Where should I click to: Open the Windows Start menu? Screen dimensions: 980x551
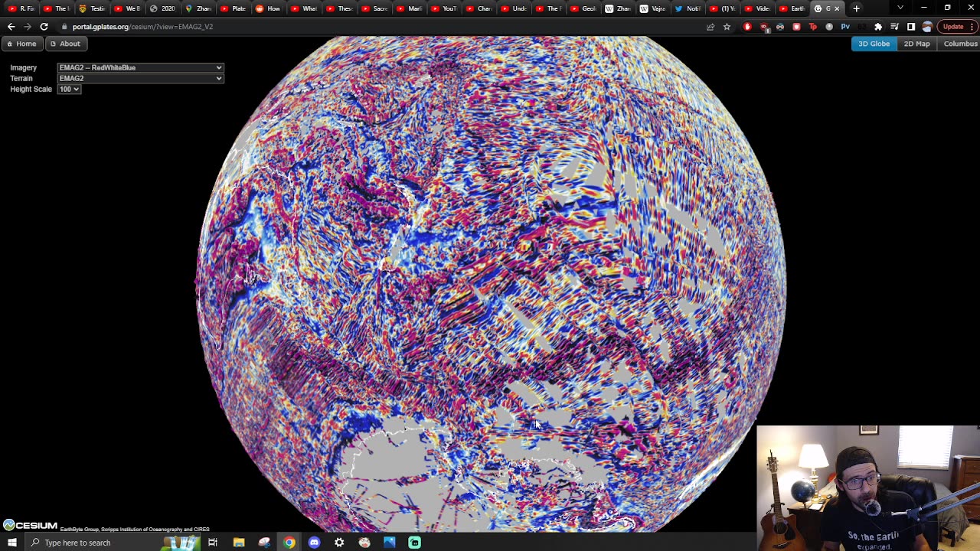11,543
